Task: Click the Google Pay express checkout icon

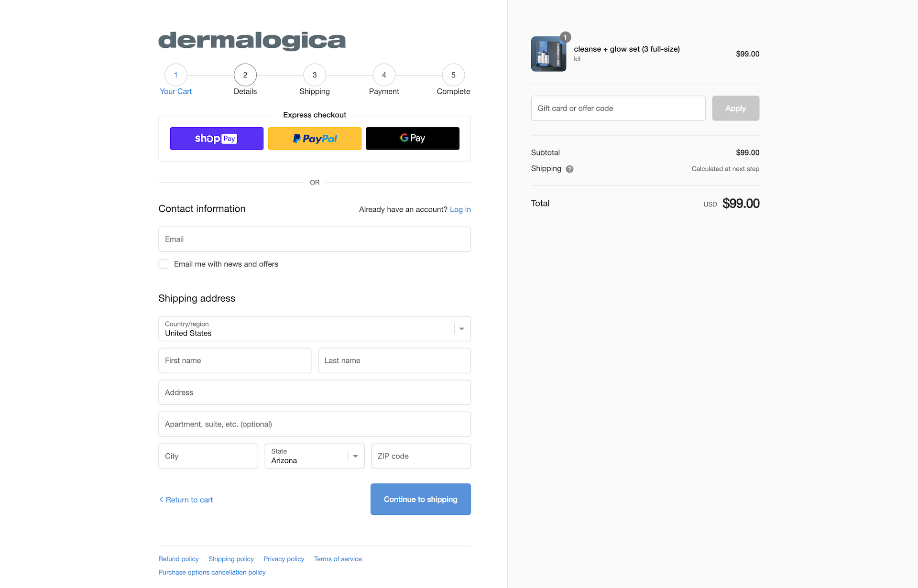Action: click(x=413, y=139)
